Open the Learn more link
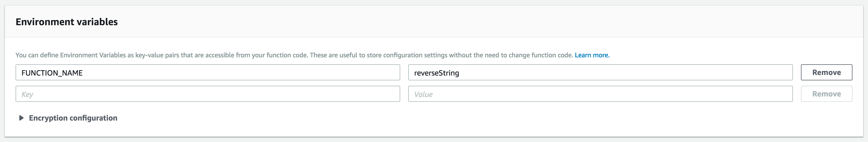 [x=592, y=55]
